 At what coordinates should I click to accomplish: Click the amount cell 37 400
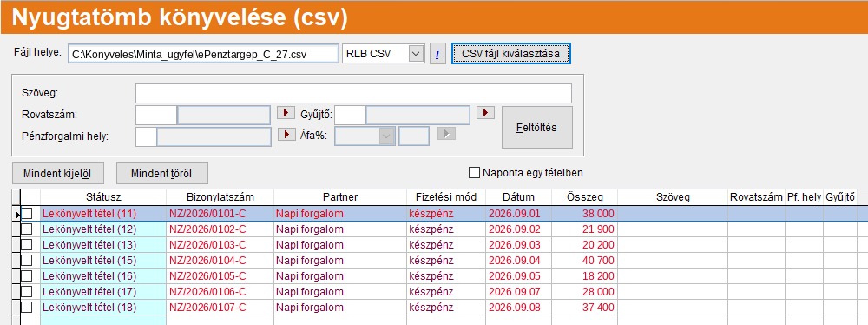[584, 307]
